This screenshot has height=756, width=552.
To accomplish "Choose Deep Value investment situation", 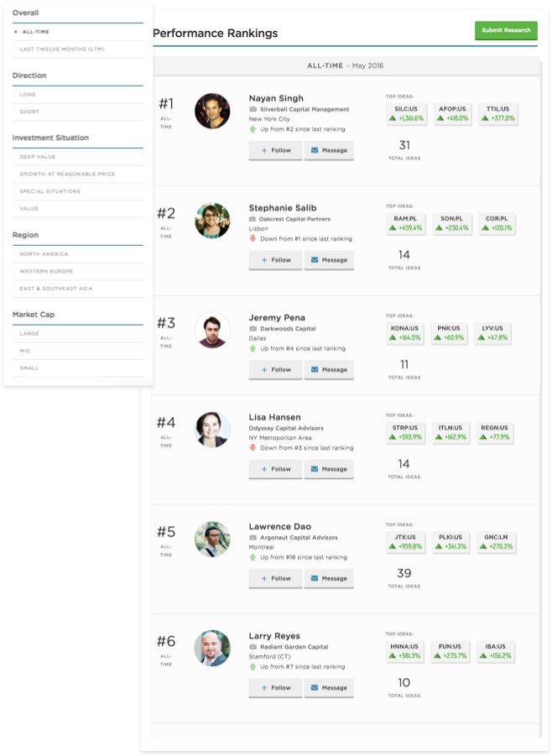I will click(38, 157).
